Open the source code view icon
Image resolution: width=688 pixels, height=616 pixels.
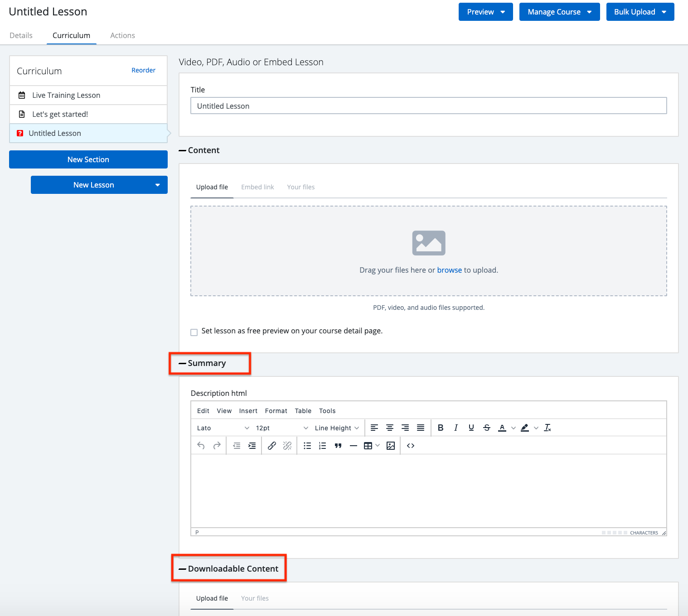pyautogui.click(x=411, y=446)
